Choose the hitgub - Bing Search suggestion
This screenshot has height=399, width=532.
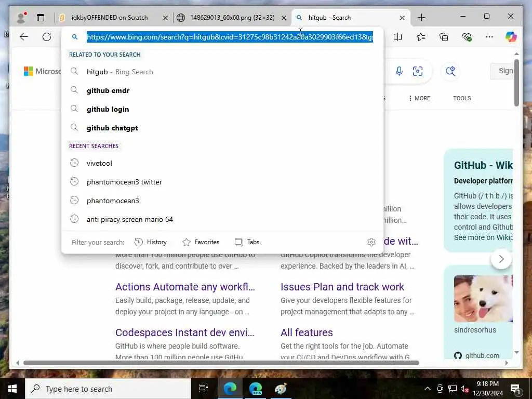[222, 72]
